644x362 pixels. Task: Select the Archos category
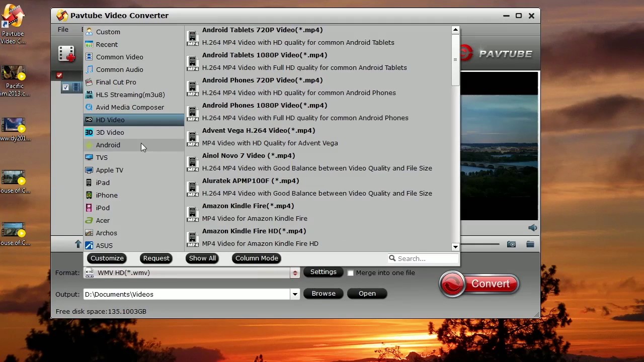click(x=134, y=233)
